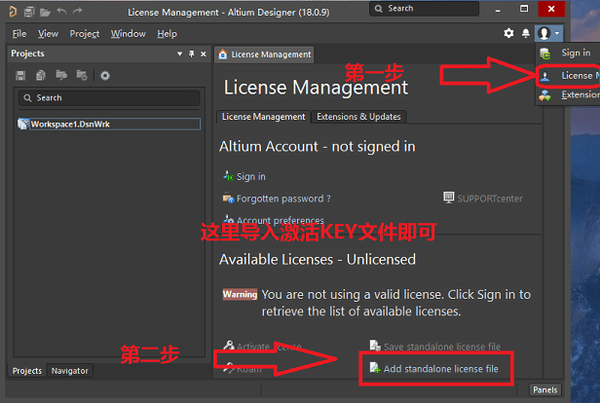
Task: Click the Sign in person icon
Action: (228, 176)
